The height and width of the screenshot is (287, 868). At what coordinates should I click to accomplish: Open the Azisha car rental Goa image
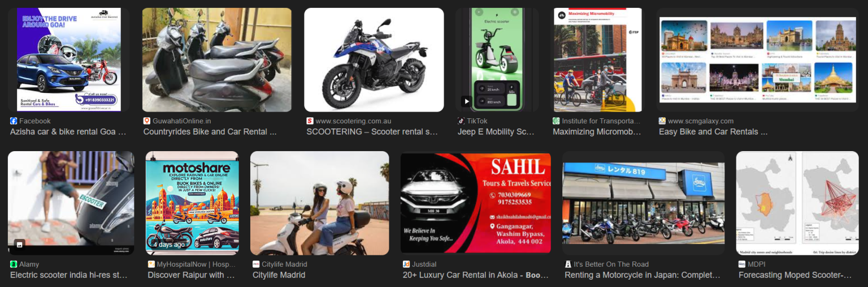pos(68,59)
